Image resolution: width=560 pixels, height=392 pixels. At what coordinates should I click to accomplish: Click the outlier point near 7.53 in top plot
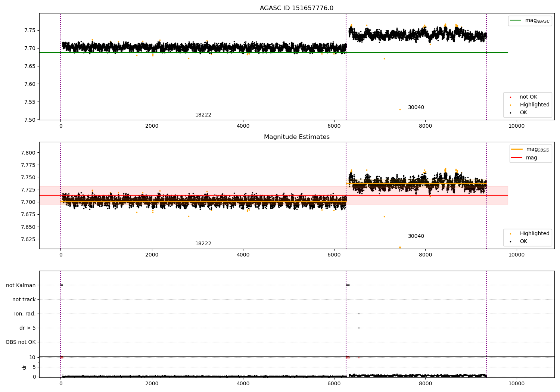pyautogui.click(x=400, y=109)
